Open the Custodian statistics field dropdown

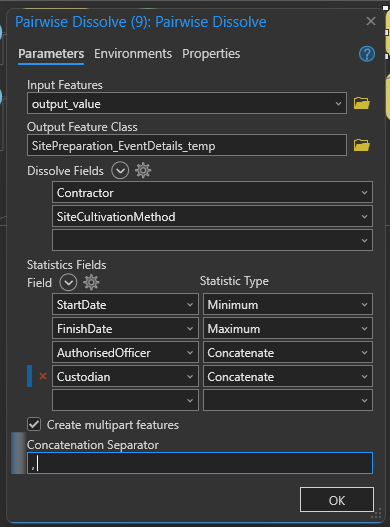click(125, 376)
